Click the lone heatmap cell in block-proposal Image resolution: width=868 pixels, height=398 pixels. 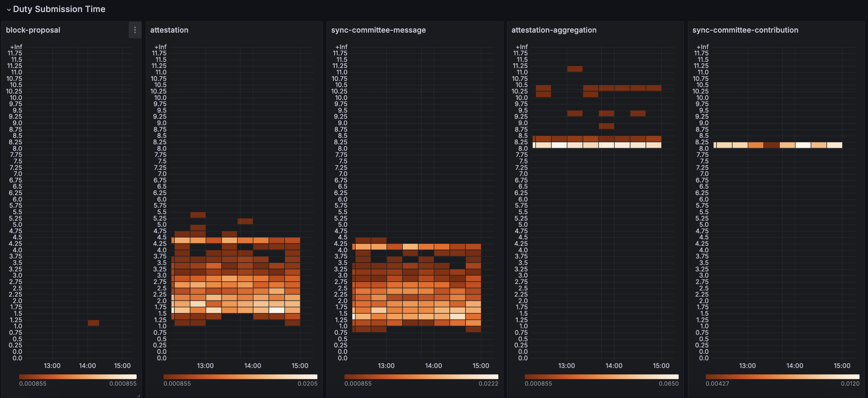pos(93,323)
